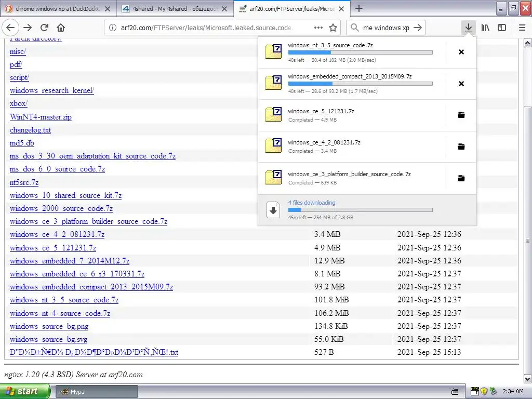Viewport: 532px width, 399px height.
Task: Download windows_2000_source_code.7z
Action: (61, 208)
